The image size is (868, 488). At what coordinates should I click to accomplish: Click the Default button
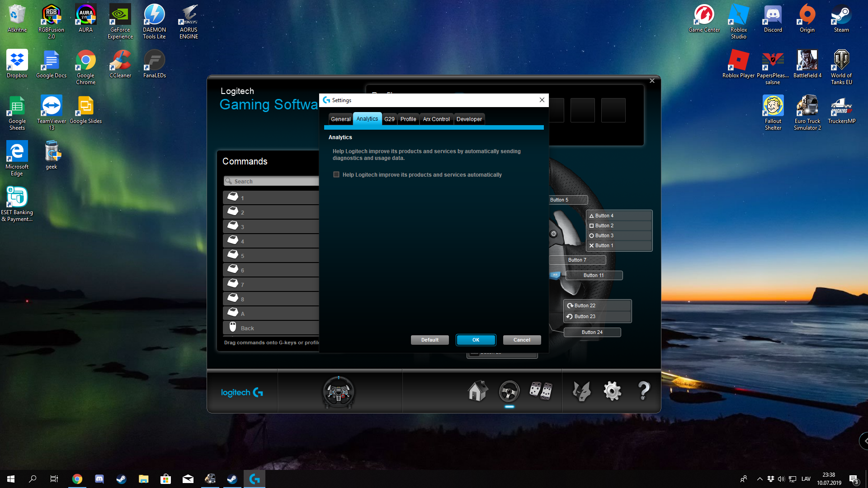[x=430, y=340]
